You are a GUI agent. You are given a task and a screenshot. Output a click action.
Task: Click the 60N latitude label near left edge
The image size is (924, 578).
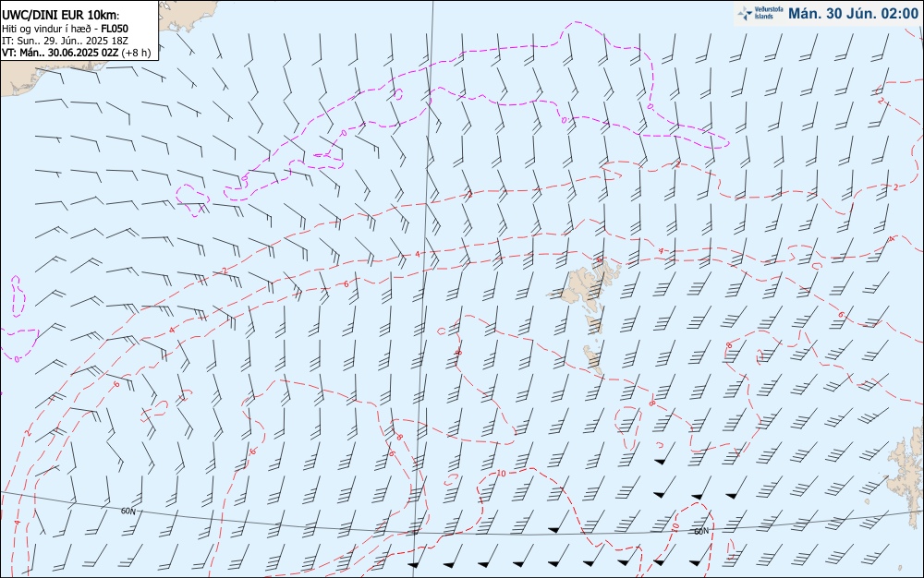[x=128, y=512]
